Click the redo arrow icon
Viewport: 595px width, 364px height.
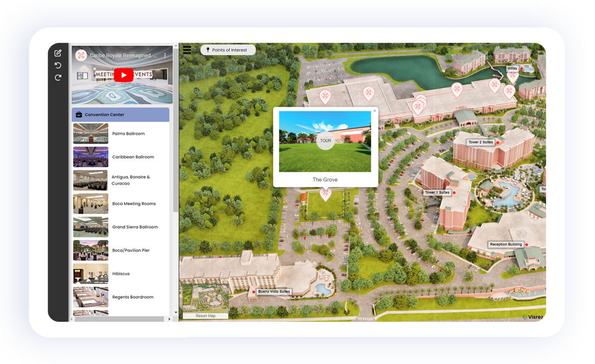point(58,77)
